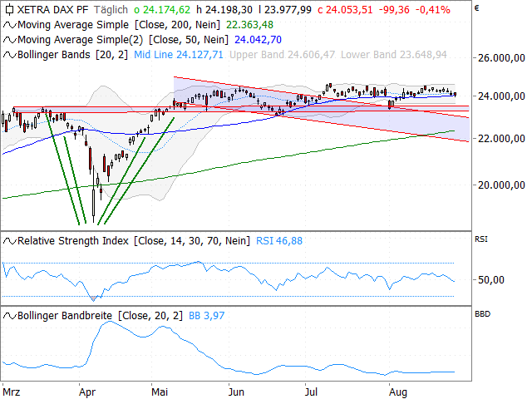
Task: Click the BB 3,97 value label
Action: 207,316
